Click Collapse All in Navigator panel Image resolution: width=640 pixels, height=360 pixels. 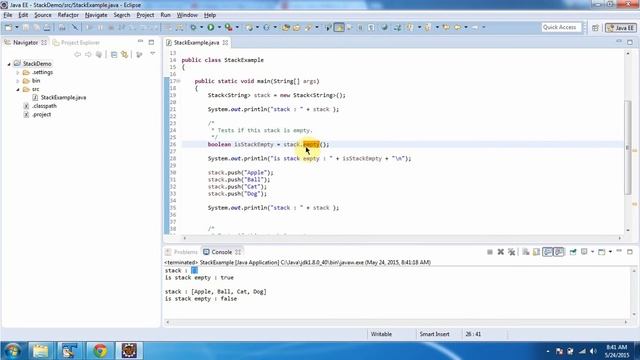pyautogui.click(x=114, y=54)
